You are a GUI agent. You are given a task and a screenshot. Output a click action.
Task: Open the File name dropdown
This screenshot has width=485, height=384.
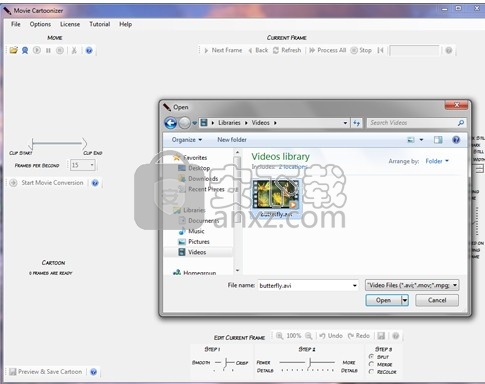355,285
